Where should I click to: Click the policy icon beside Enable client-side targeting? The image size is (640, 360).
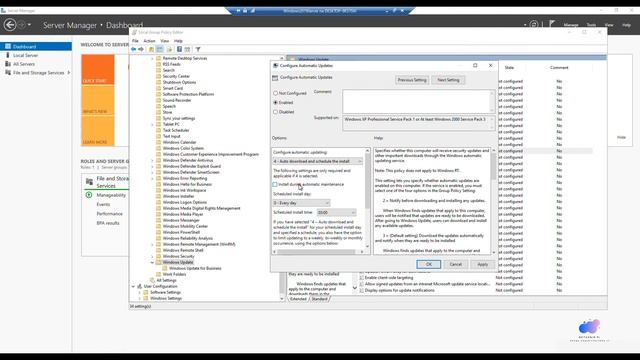tap(362, 278)
